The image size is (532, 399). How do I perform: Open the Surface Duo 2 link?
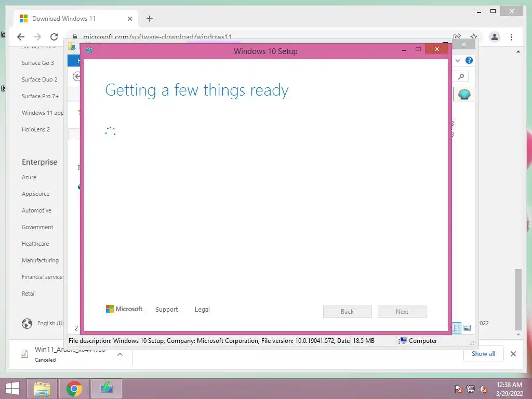click(39, 79)
